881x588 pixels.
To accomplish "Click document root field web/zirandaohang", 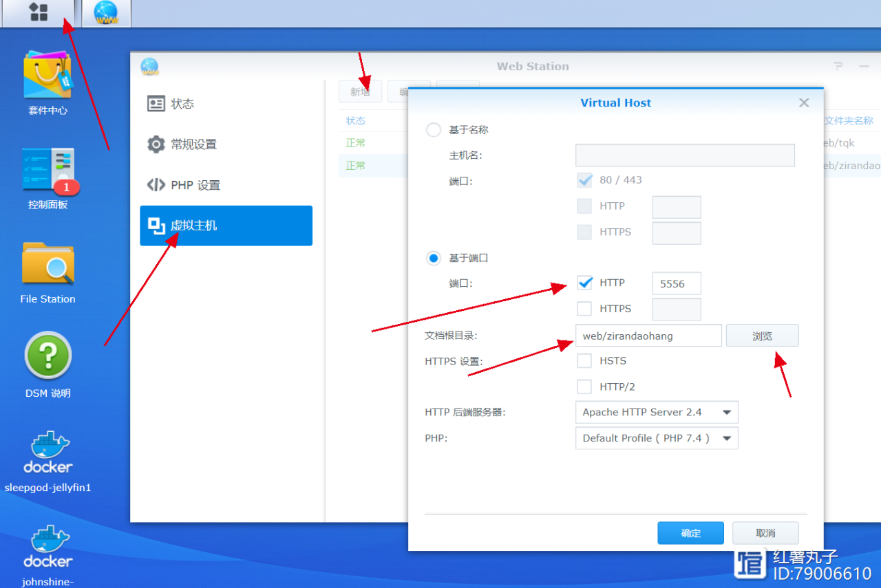I will pos(648,336).
